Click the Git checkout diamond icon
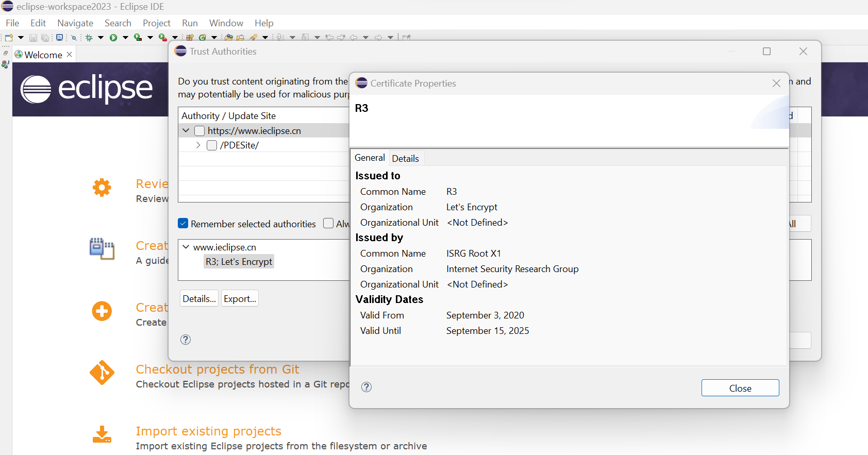The width and height of the screenshot is (868, 455). [x=102, y=373]
